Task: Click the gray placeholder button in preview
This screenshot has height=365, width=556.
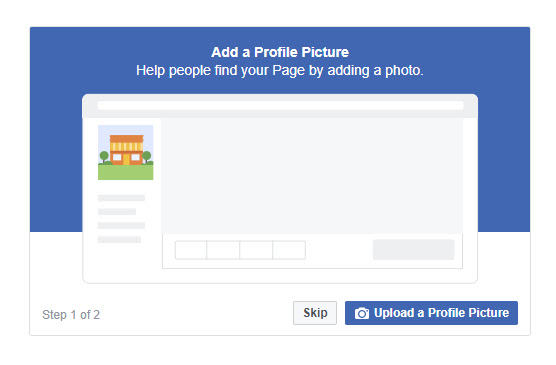Action: pos(413,250)
